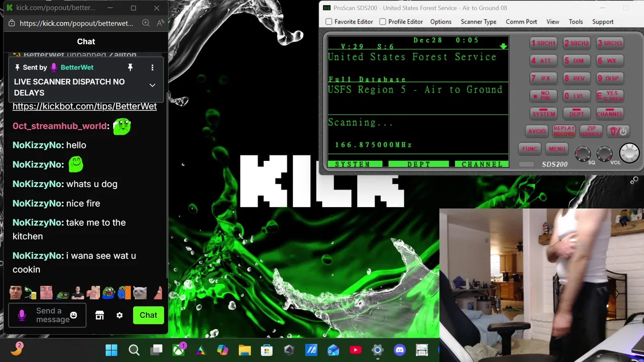The width and height of the screenshot is (644, 362).
Task: Open Copilot from the taskbar
Action: pyautogui.click(x=222, y=350)
